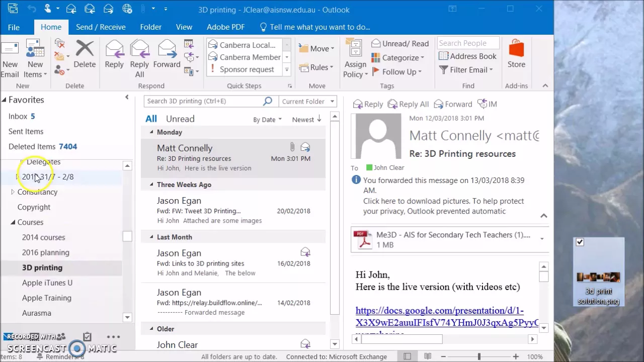This screenshot has height=362, width=644.
Task: Open the Filter Email dropdown
Action: [466, 70]
